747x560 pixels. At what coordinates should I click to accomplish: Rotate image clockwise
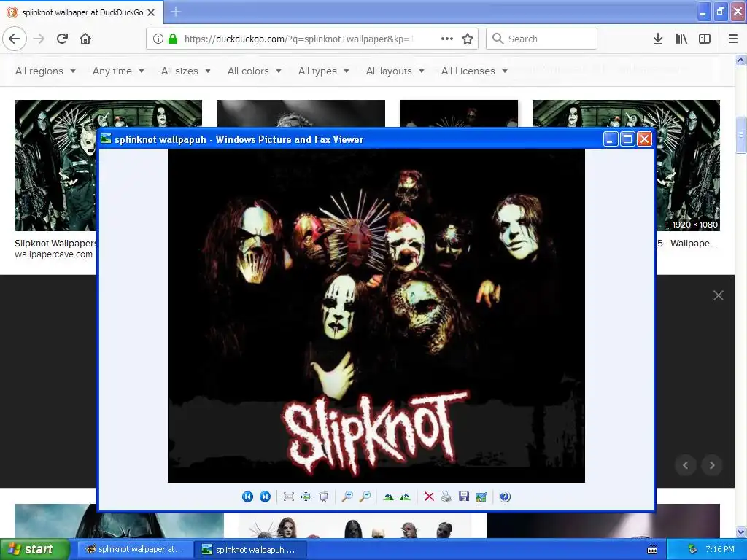pyautogui.click(x=388, y=497)
